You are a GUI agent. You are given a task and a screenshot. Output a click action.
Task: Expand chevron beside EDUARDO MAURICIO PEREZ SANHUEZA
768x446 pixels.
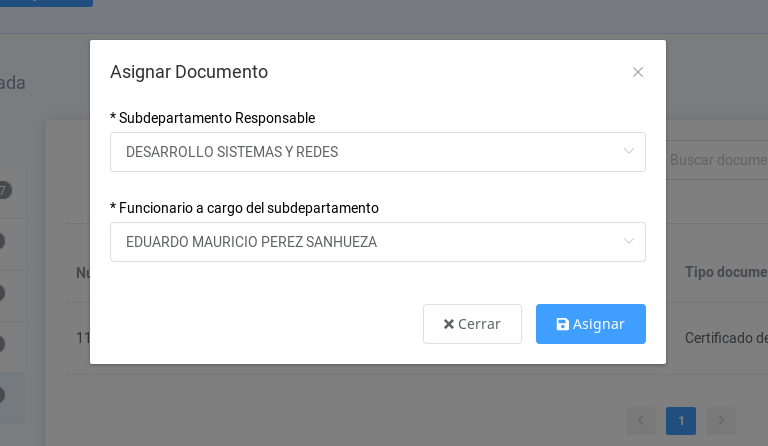pos(629,242)
